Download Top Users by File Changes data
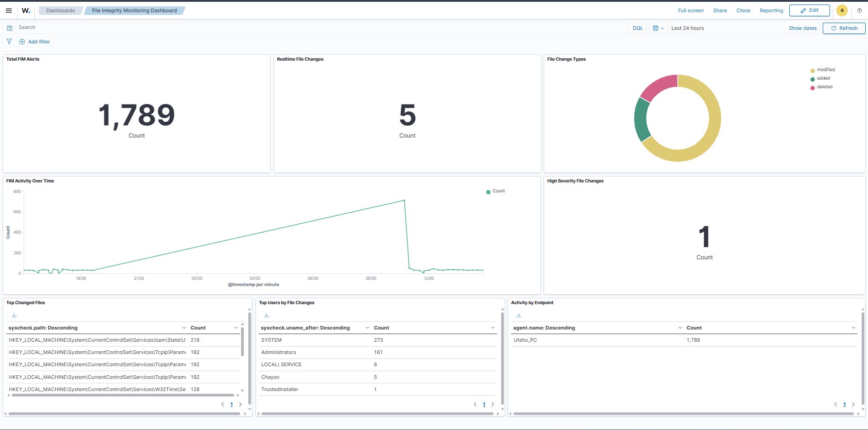The height and width of the screenshot is (430, 868). [x=266, y=315]
